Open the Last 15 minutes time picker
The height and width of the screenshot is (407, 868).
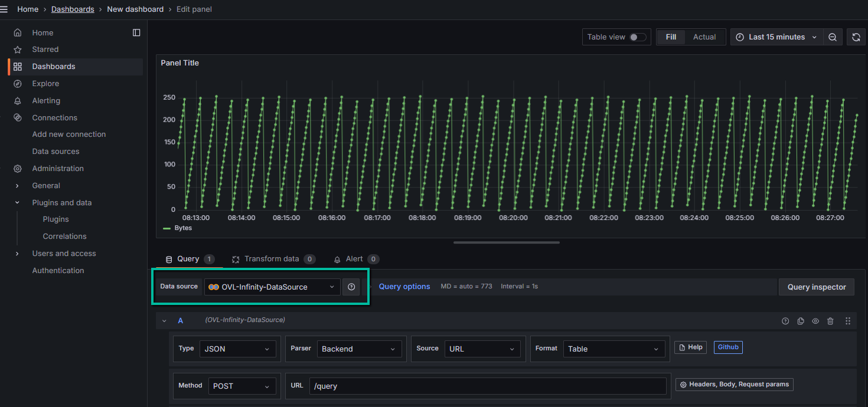(776, 37)
